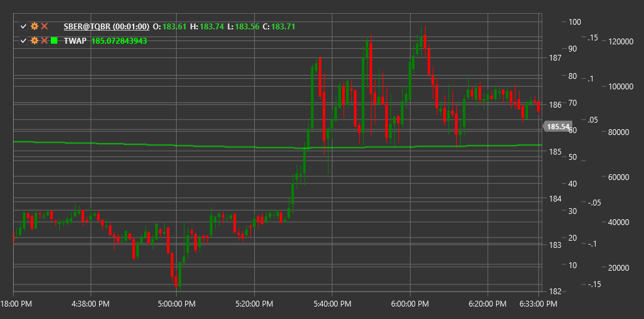Click the 90 label on the percent axis
This screenshot has width=644, height=319.
(572, 49)
